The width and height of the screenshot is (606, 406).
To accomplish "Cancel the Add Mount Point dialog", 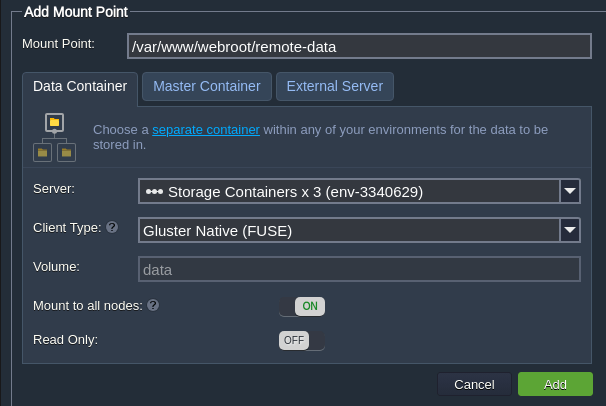I will click(474, 384).
